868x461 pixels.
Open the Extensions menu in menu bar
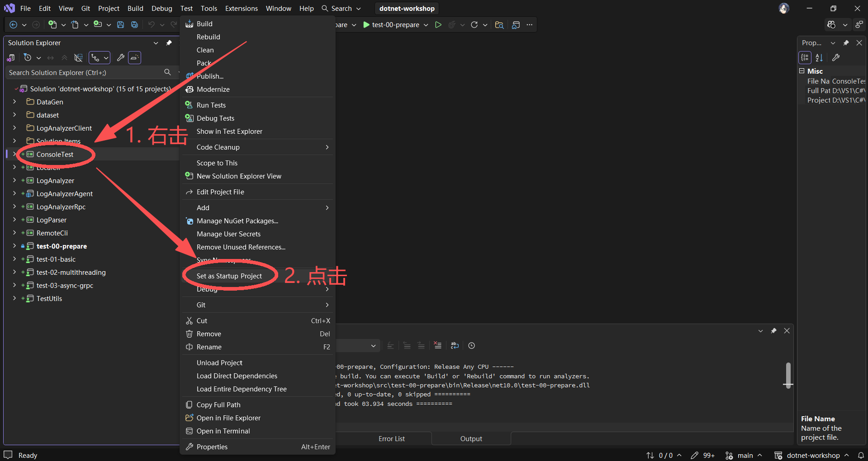click(x=242, y=8)
